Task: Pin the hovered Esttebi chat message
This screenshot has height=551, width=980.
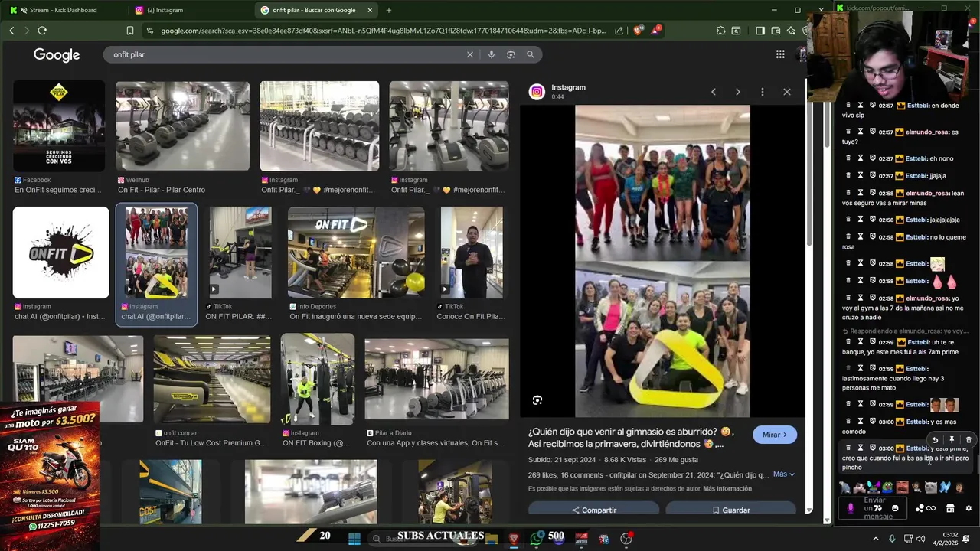Action: pyautogui.click(x=952, y=440)
